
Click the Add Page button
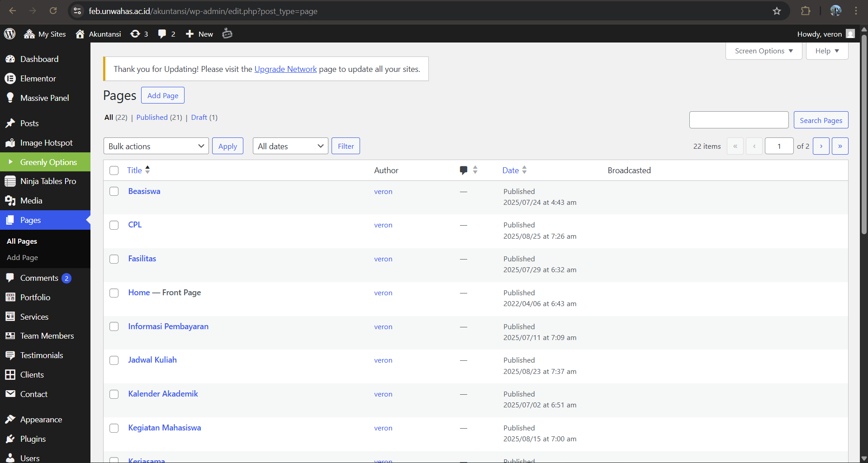[162, 95]
